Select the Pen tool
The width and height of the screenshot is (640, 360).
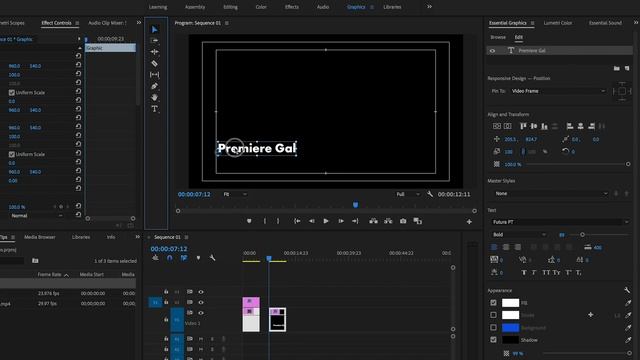154,86
